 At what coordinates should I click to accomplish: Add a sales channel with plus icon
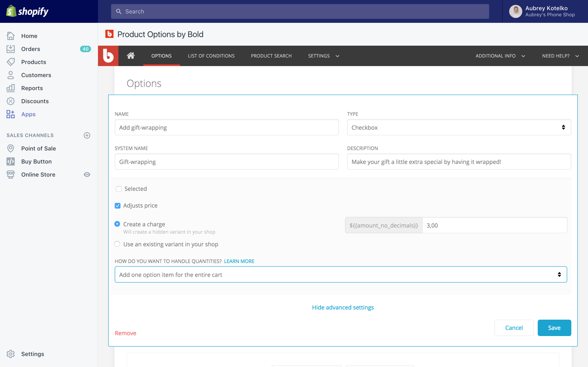87,136
